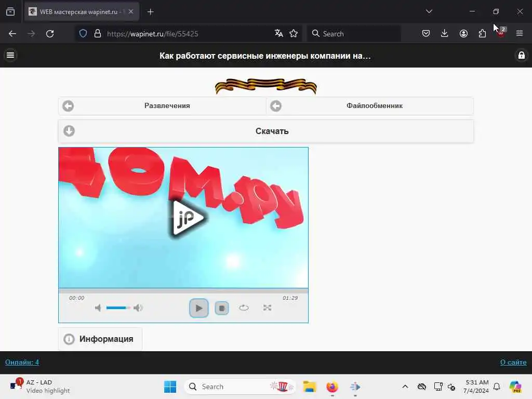
Task: Click the video frame thumbnail
Action: click(x=183, y=218)
